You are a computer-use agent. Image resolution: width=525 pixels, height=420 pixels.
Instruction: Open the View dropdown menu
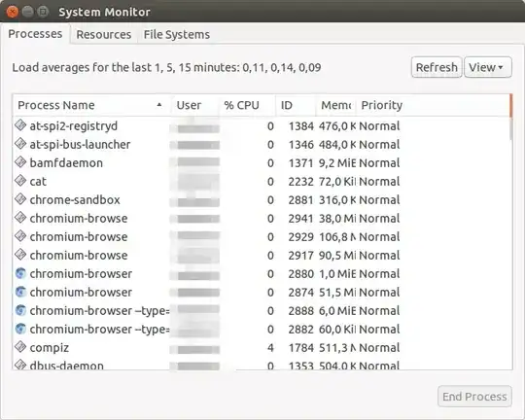488,67
